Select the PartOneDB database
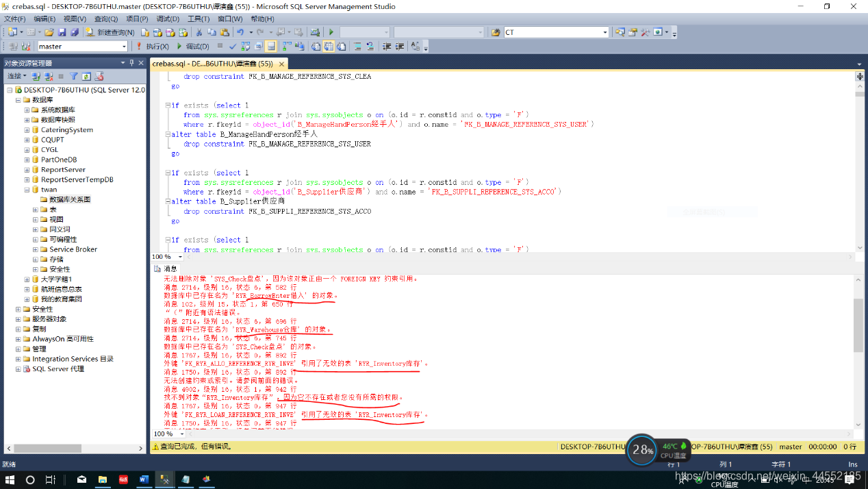Viewport: 868px width, 489px height. pyautogui.click(x=59, y=160)
